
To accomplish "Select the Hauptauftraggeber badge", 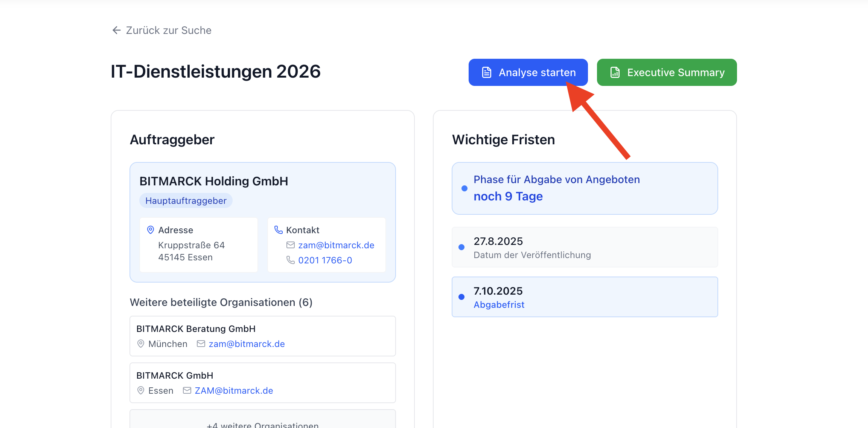I will tap(186, 201).
